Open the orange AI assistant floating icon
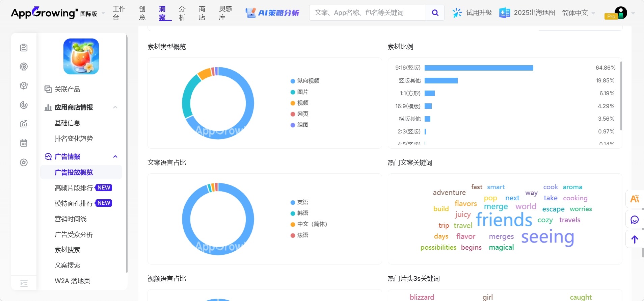The image size is (644, 301). [x=635, y=199]
